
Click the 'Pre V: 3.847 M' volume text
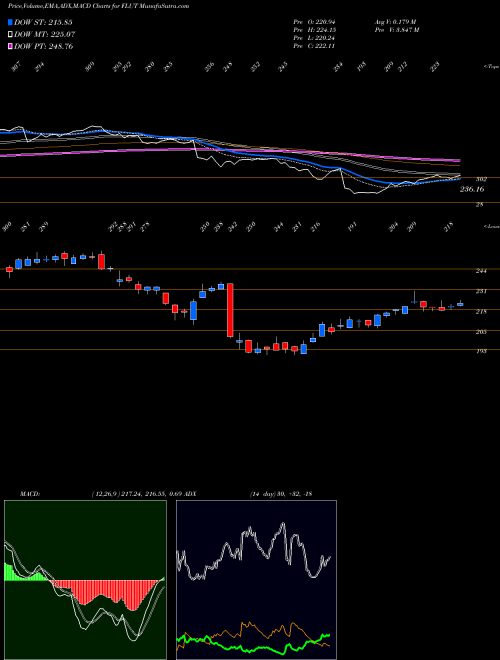pos(396,30)
